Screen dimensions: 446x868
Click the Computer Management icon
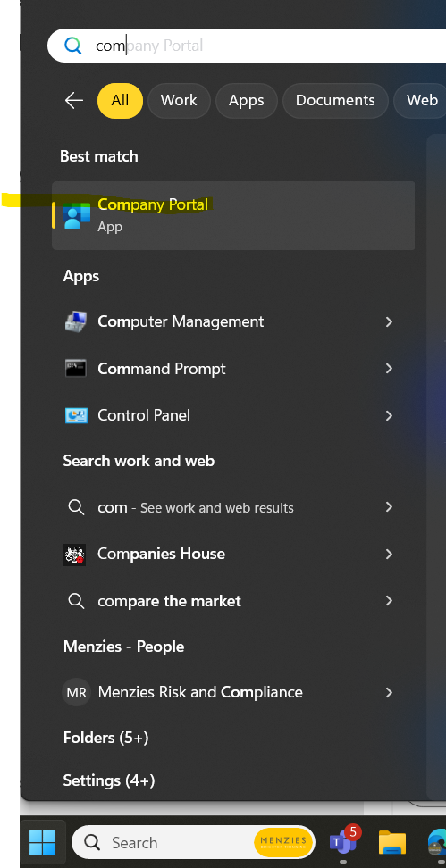pyautogui.click(x=75, y=321)
